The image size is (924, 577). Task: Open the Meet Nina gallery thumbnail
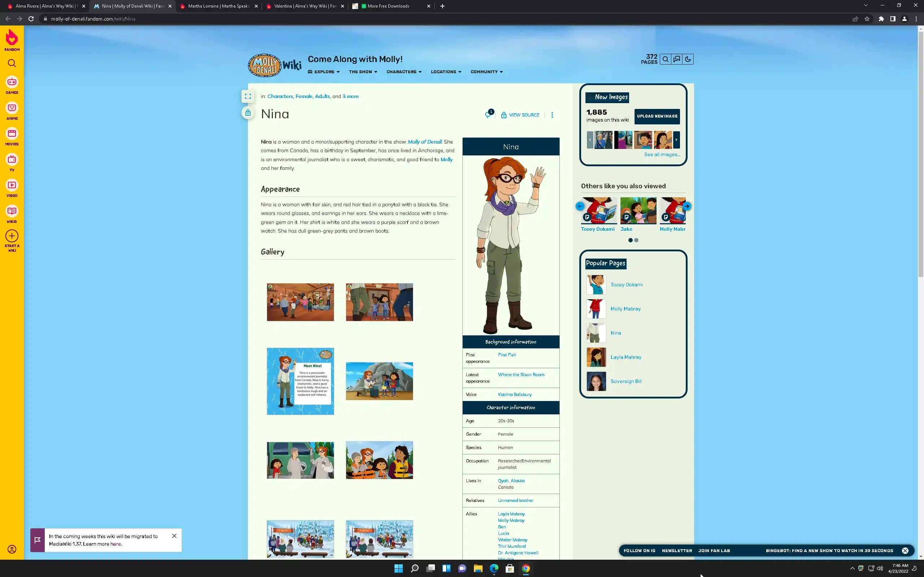300,381
